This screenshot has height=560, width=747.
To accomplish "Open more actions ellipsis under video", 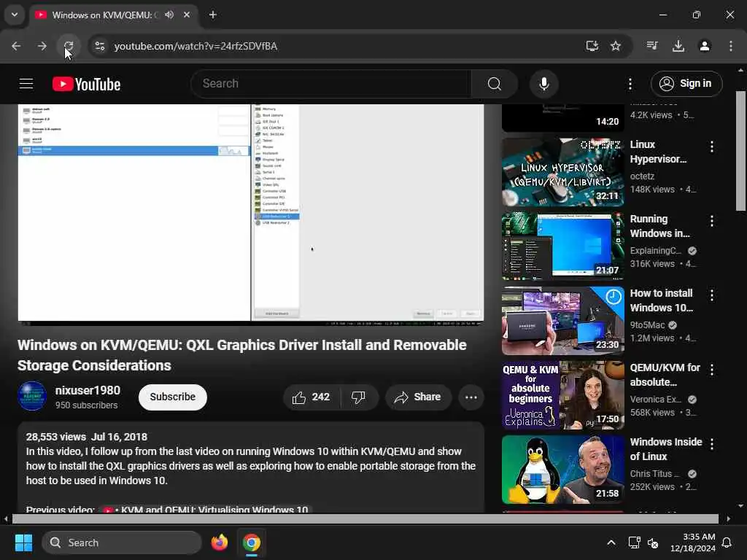I will pos(471,397).
